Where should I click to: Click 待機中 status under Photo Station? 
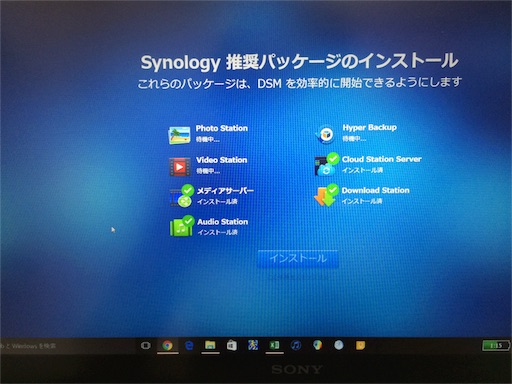(x=207, y=140)
